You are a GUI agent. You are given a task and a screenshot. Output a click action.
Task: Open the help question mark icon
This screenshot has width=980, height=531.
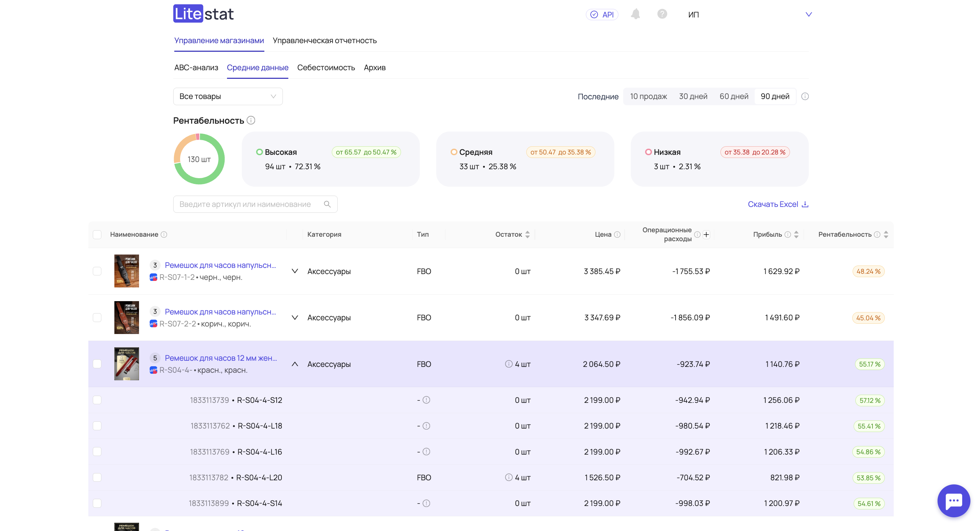coord(662,14)
